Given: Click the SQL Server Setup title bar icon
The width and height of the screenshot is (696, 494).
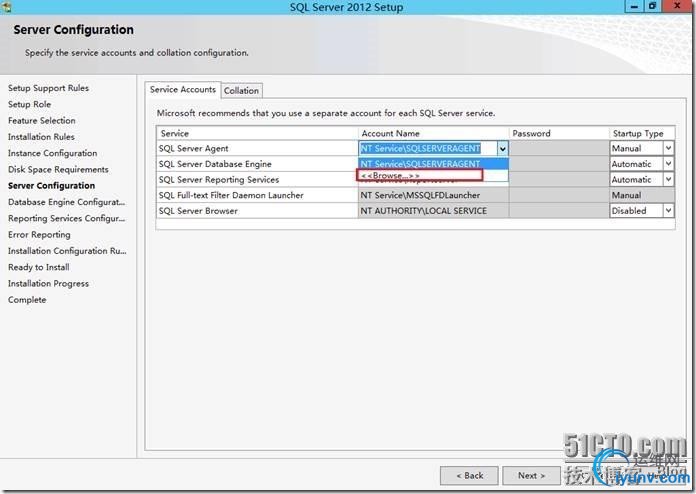Looking at the screenshot, I should click(x=6, y=6).
